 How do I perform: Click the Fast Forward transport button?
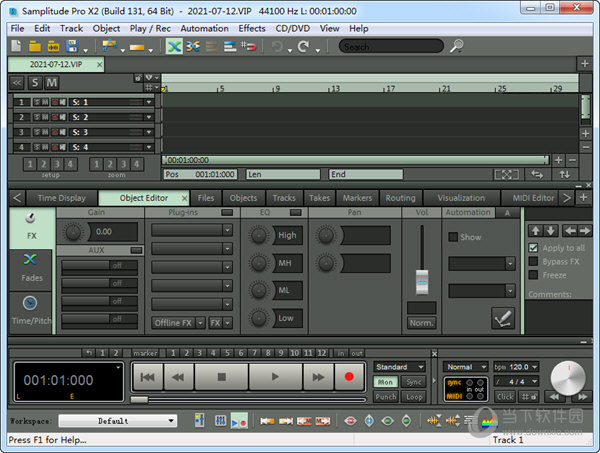pyautogui.click(x=318, y=377)
